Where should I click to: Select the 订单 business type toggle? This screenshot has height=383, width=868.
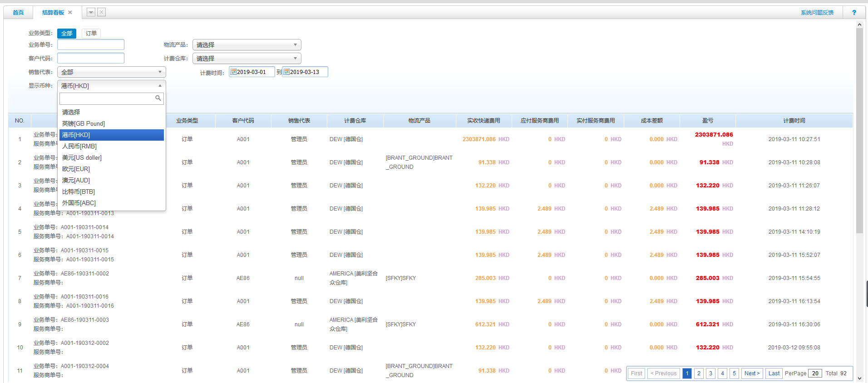(91, 34)
